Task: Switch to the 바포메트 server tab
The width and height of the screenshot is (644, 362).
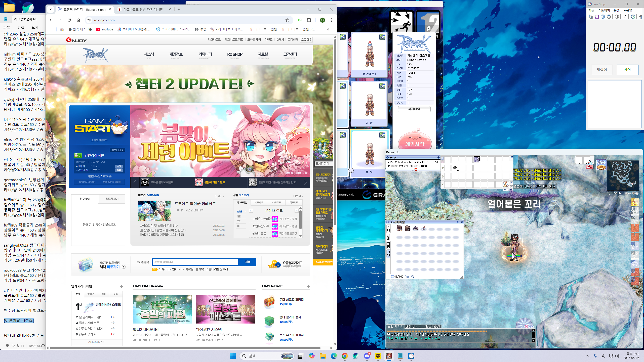Action: (x=259, y=202)
